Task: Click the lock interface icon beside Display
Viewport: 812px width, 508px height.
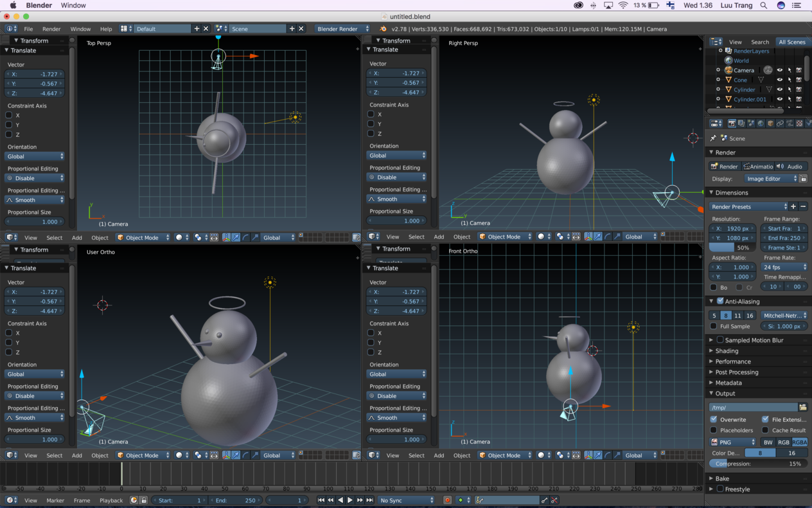Action: click(803, 179)
